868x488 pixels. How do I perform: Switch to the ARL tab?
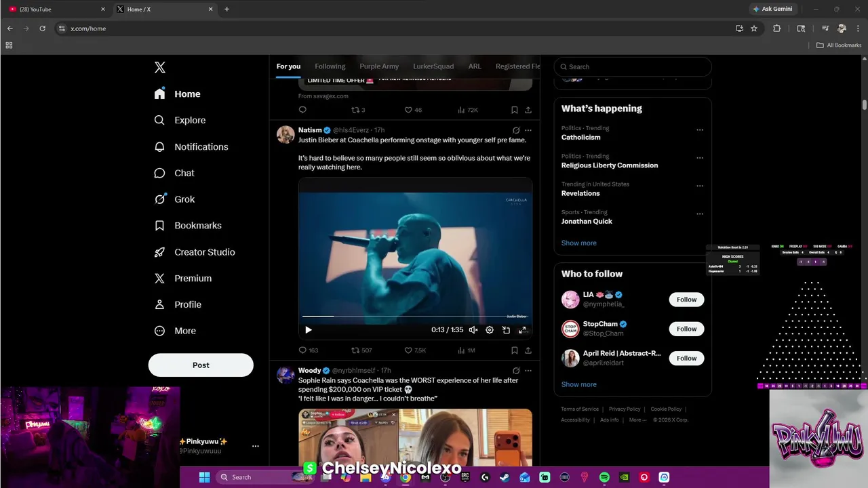475,66
